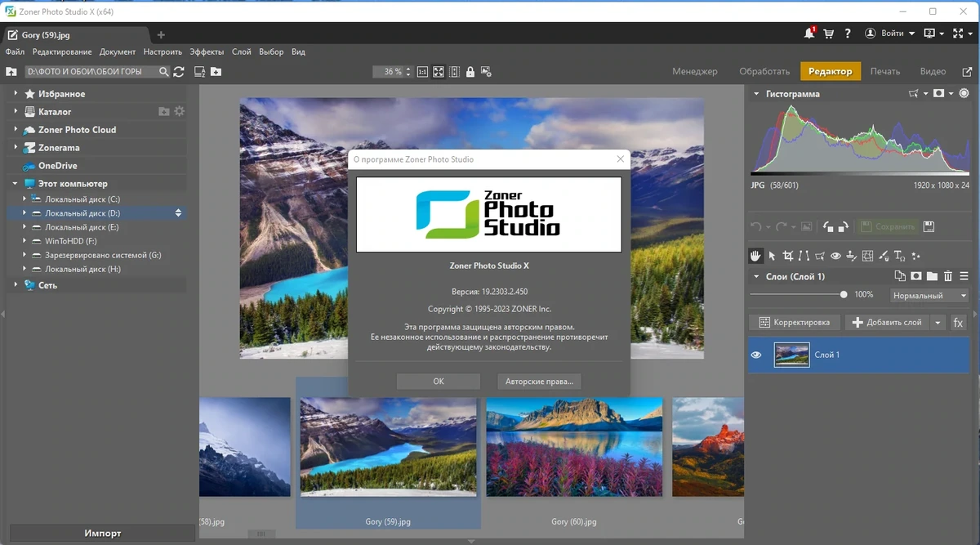Image resolution: width=980 pixels, height=545 pixels.
Task: Open Войти account dropdown
Action: coord(889,34)
